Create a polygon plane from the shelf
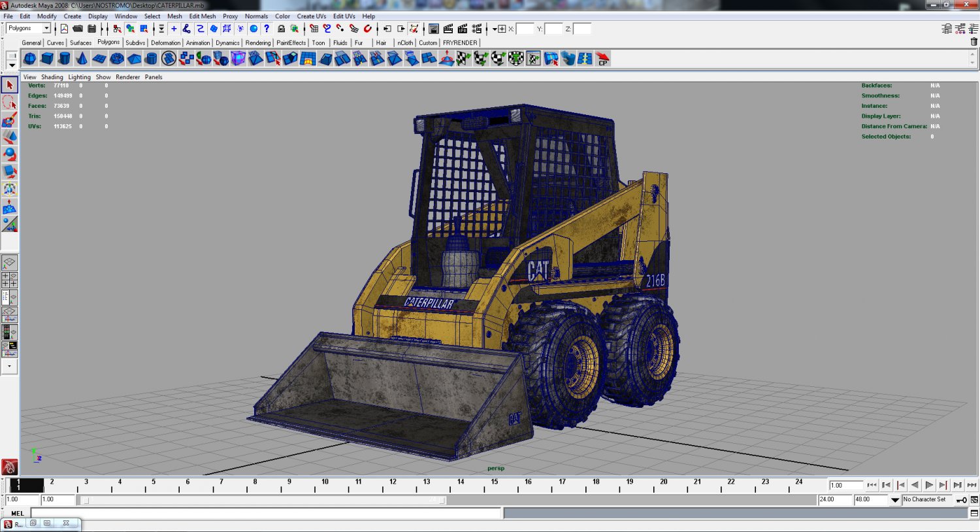Screen dimensions: 980x532 [x=99, y=59]
